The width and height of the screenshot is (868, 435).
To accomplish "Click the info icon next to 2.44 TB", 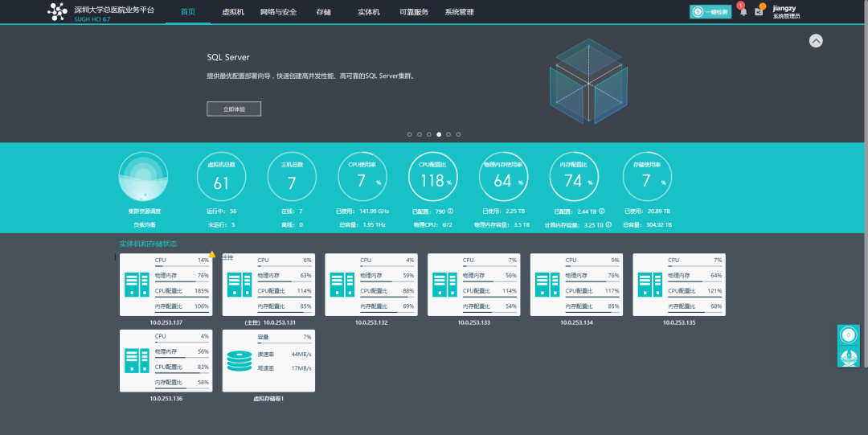I will 602,211.
